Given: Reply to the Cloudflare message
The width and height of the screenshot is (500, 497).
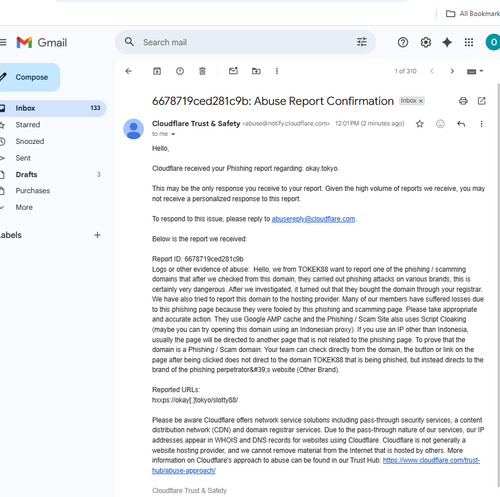Looking at the screenshot, I should tap(461, 124).
